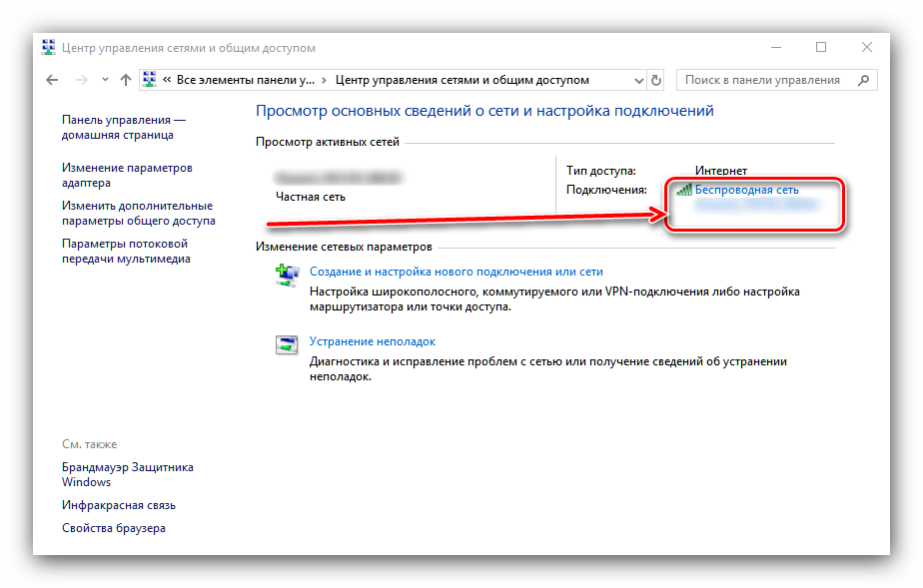Focus the 'Поиск в панели управления' field

click(x=776, y=80)
